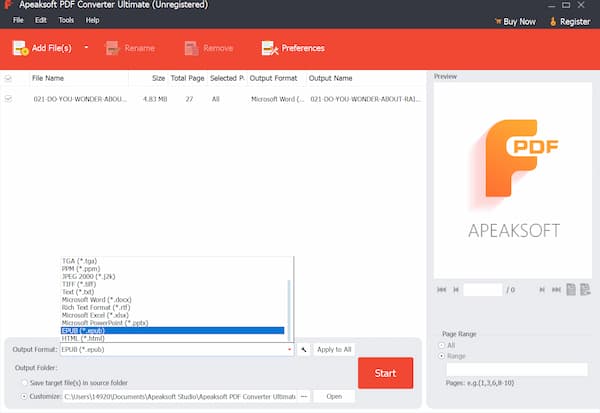Go to first preview page
Image resolution: width=600 pixels, height=413 pixels.
(x=441, y=290)
